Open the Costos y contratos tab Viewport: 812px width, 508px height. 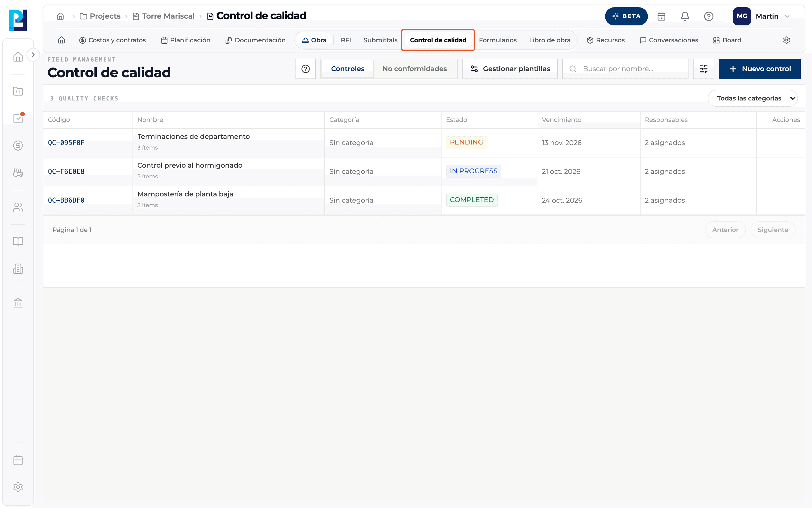112,40
